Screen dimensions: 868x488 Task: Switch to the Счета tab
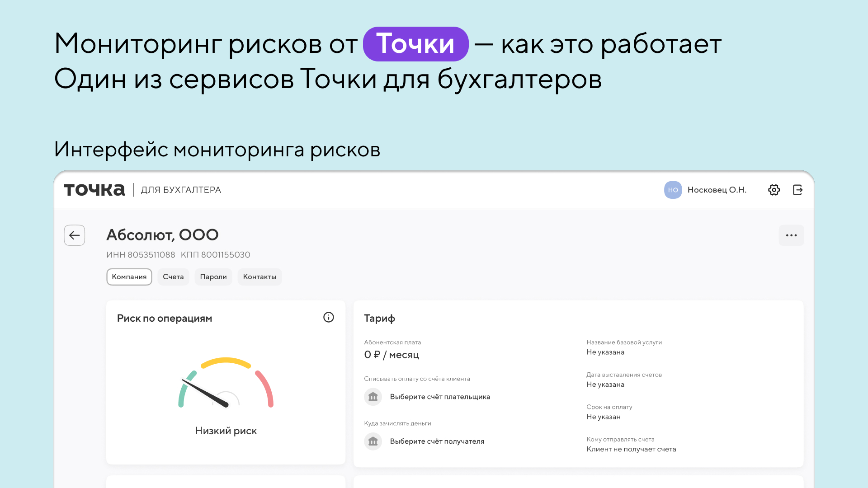(x=173, y=277)
